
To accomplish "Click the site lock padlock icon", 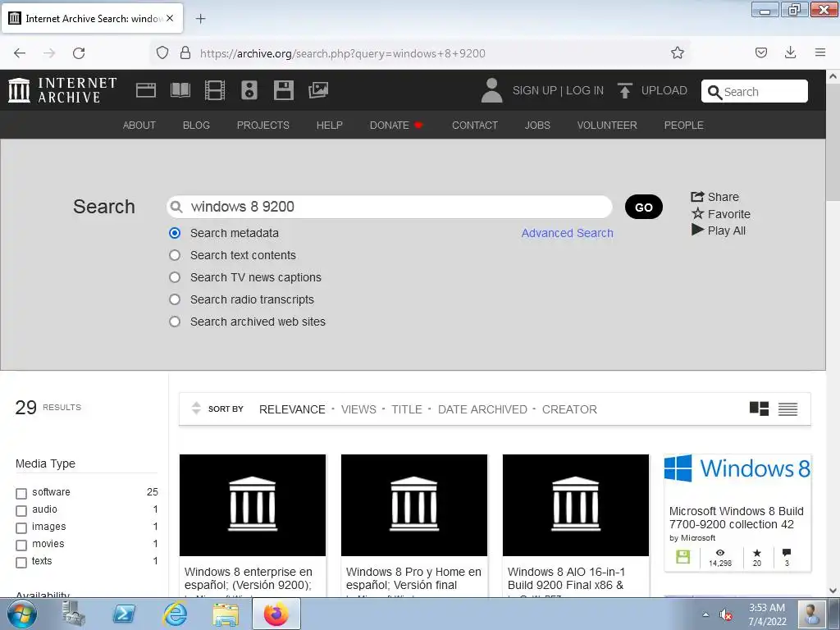I will tap(185, 52).
